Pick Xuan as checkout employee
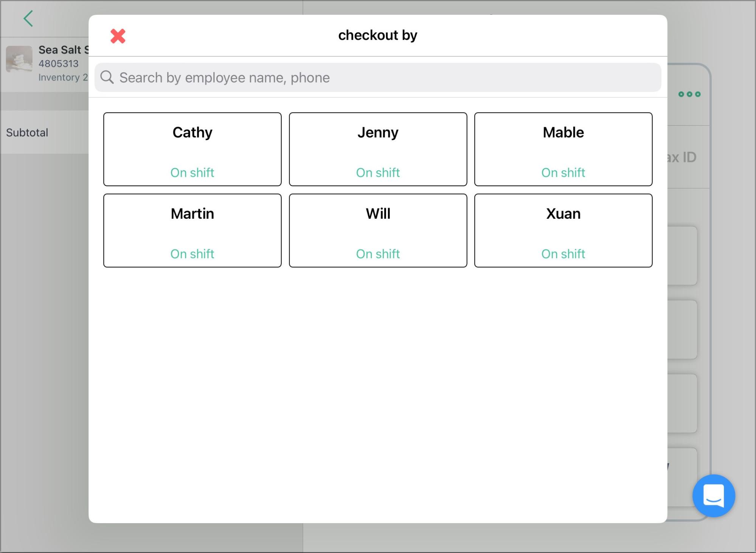The height and width of the screenshot is (553, 756). coord(563,231)
